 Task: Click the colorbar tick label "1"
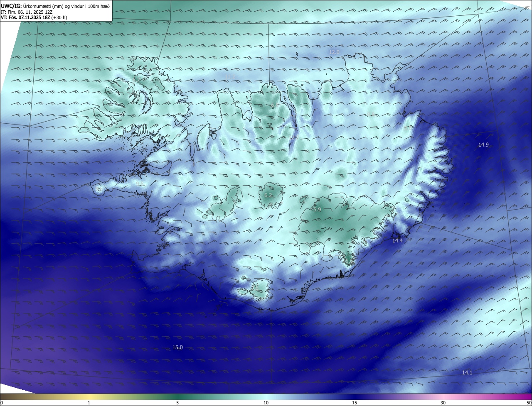tap(89, 403)
